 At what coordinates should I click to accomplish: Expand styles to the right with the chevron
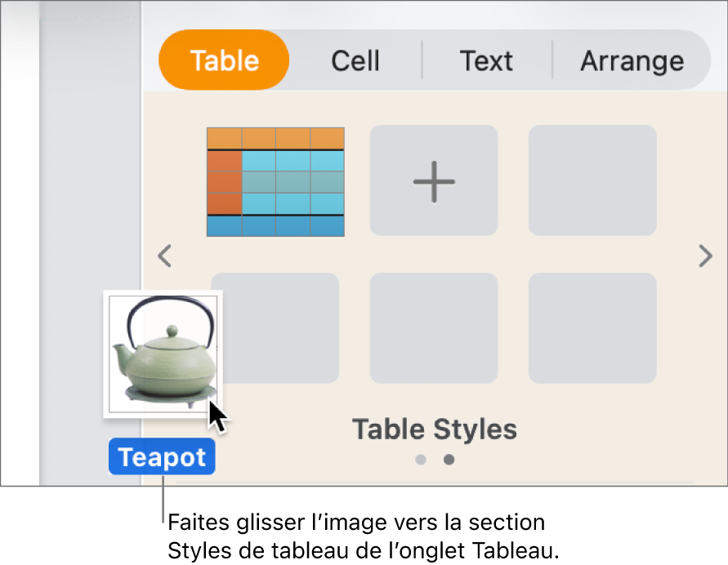[705, 256]
